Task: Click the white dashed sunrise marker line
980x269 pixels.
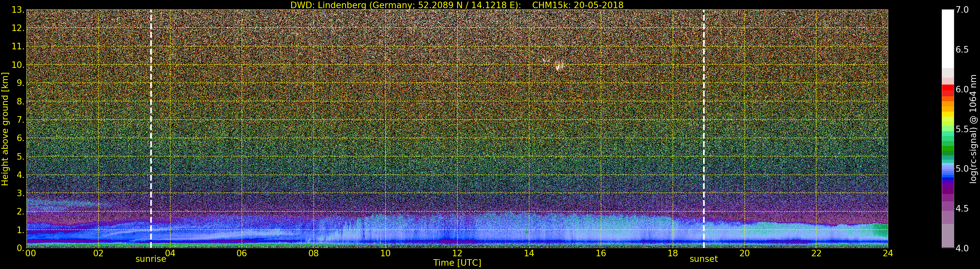Action: click(x=151, y=129)
